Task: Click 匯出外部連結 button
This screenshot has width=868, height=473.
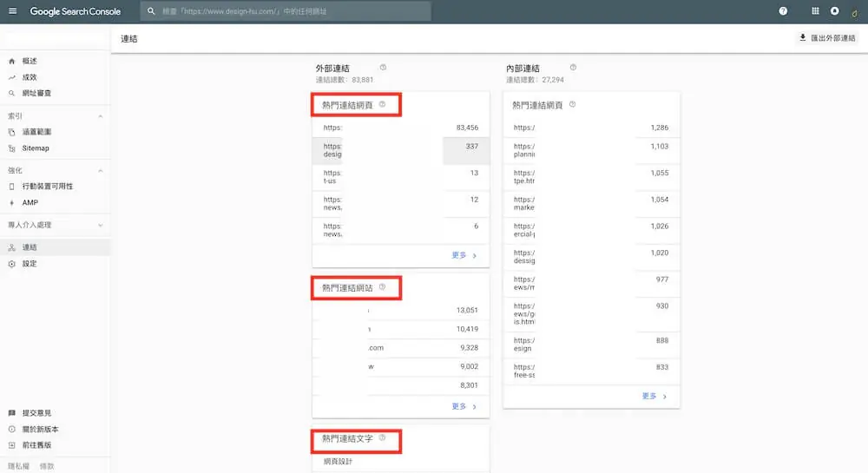Action: tap(827, 38)
